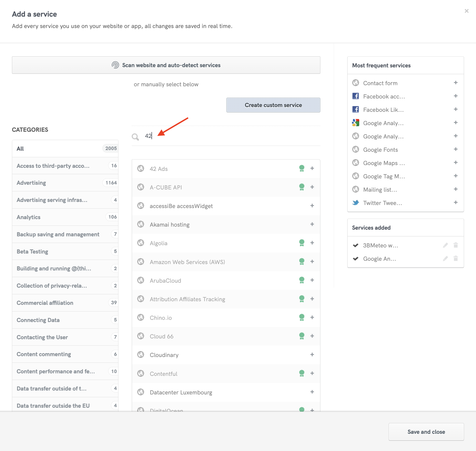The width and height of the screenshot is (476, 451).
Task: Delete the Google An… added service via trash icon
Action: (455, 259)
